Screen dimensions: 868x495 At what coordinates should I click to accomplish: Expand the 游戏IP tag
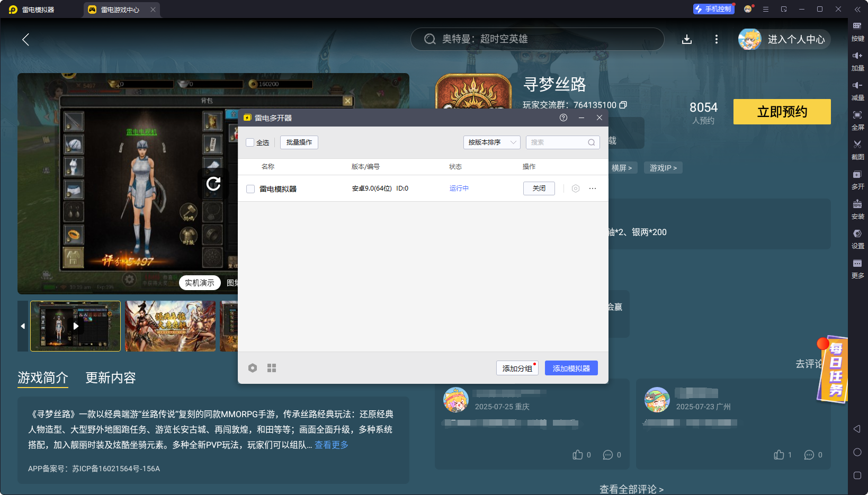663,168
